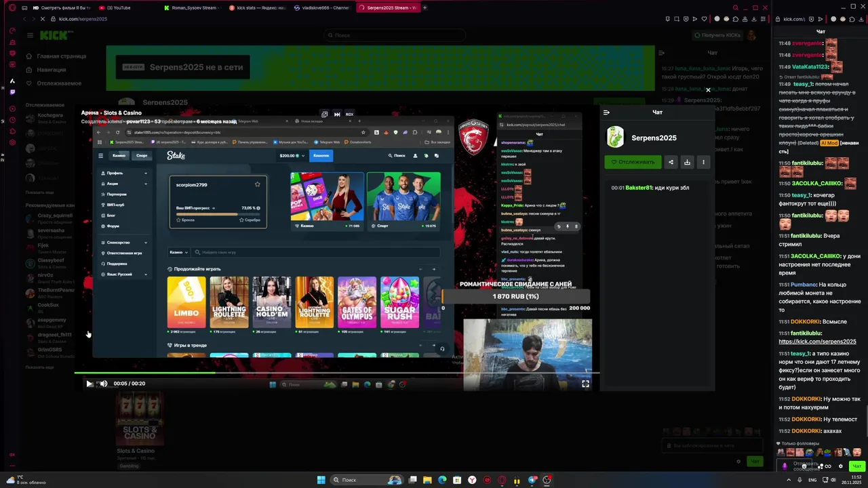Image resolution: width=868 pixels, height=488 pixels.
Task: Stop loading the page with toolbar X
Action: pyautogui.click(x=42, y=19)
